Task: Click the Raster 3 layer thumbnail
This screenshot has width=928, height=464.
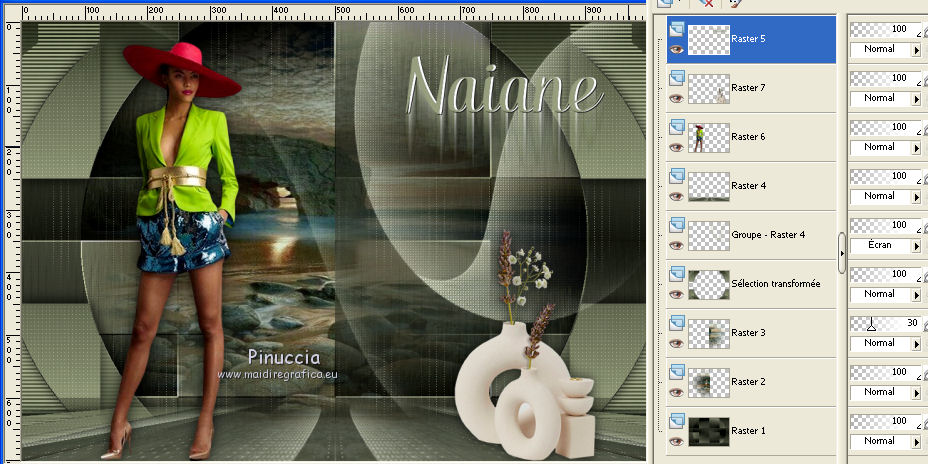Action: [x=708, y=334]
